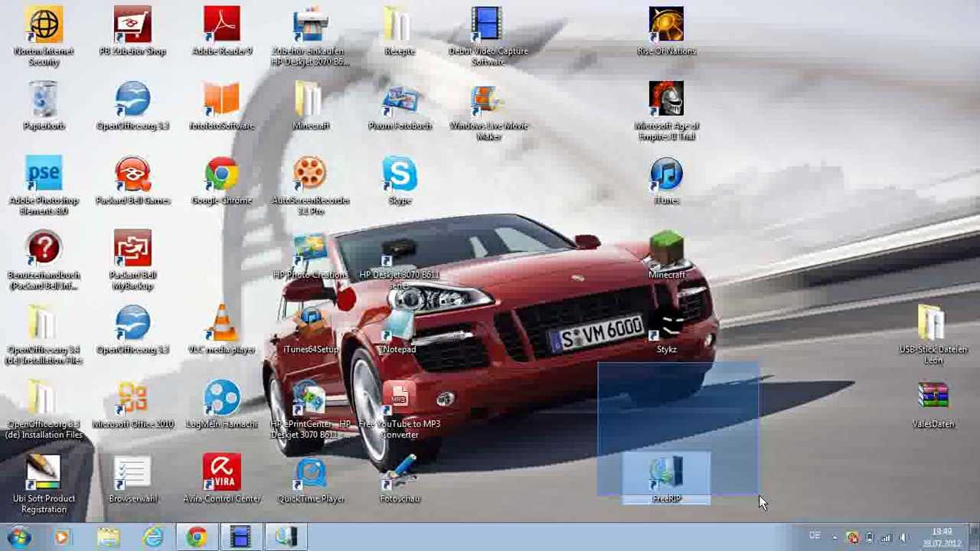Image resolution: width=980 pixels, height=551 pixels.
Task: Open the DE language indicator
Action: coord(815,536)
